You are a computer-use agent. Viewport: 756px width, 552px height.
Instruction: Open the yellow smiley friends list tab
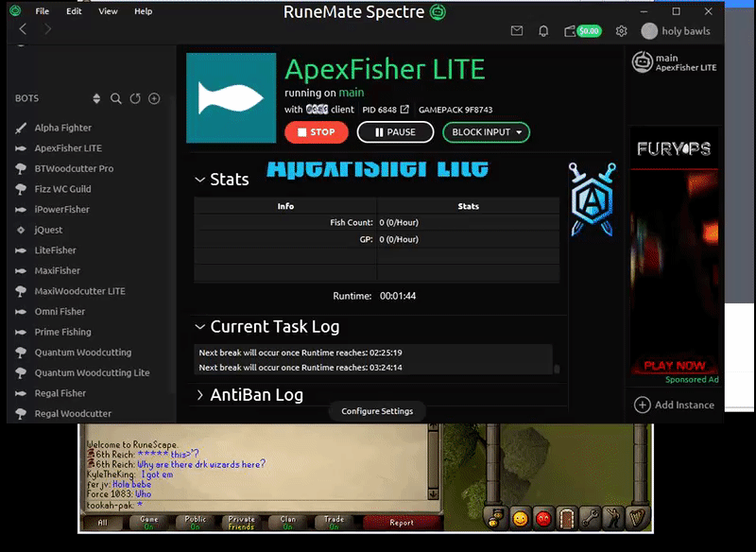(521, 519)
